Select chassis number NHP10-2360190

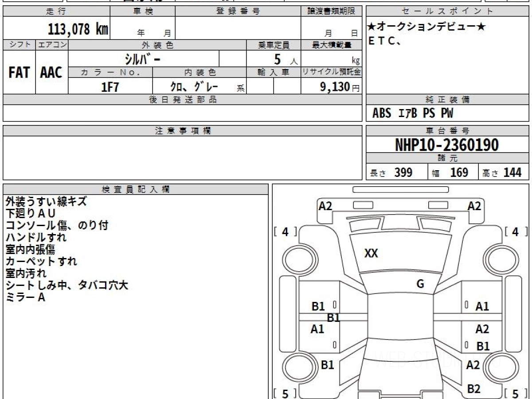447,145
